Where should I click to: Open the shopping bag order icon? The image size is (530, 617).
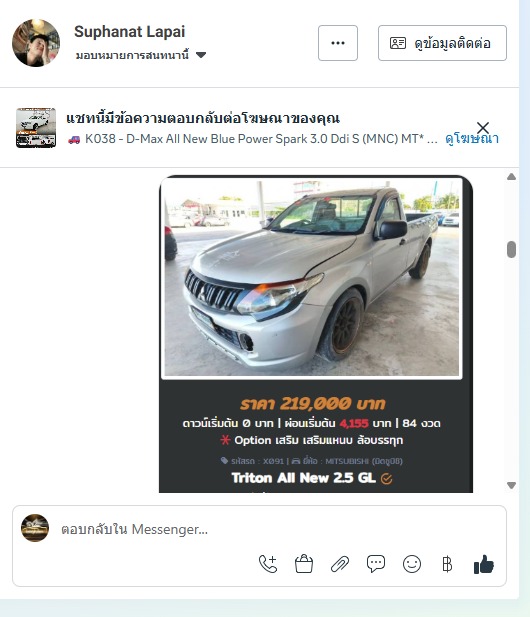pos(304,564)
